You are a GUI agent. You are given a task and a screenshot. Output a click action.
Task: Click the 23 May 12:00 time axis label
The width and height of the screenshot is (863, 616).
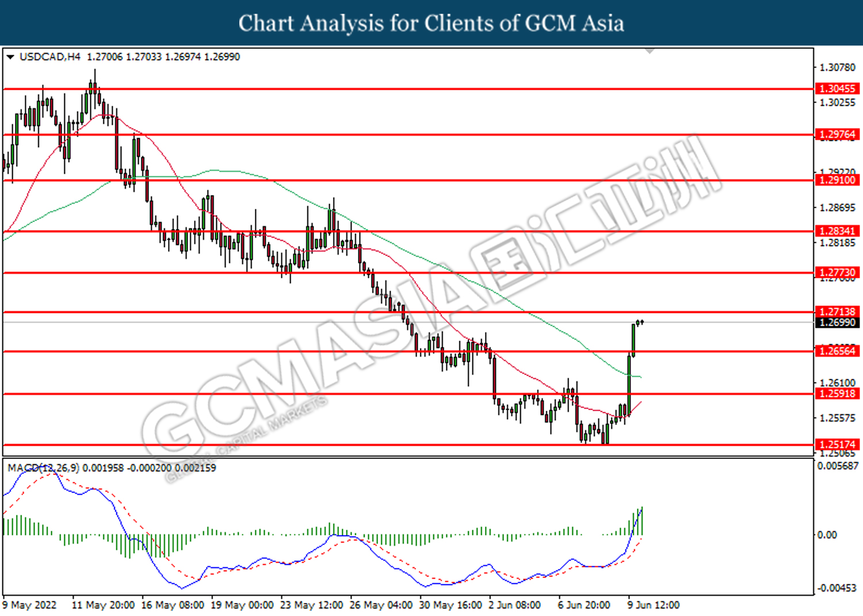[312, 605]
